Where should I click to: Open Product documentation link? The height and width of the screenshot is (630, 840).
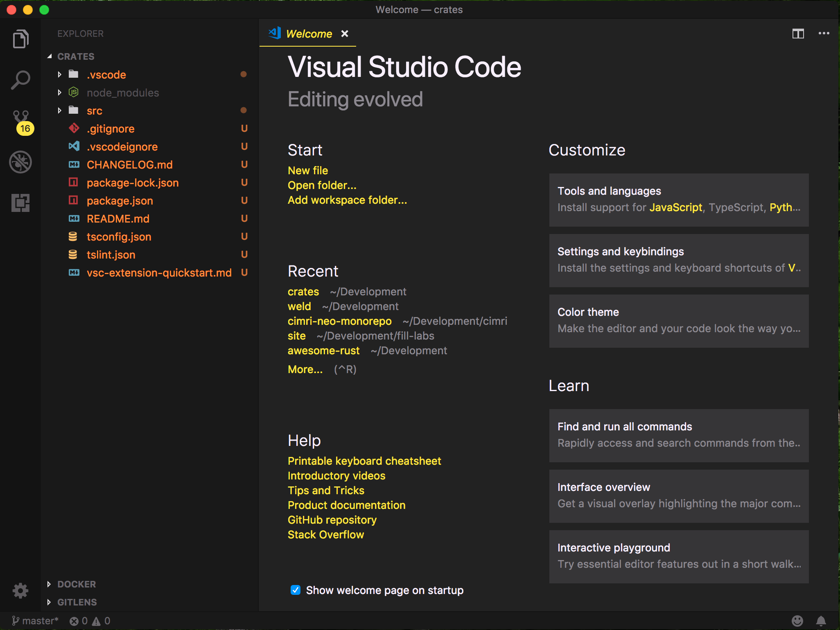347,505
